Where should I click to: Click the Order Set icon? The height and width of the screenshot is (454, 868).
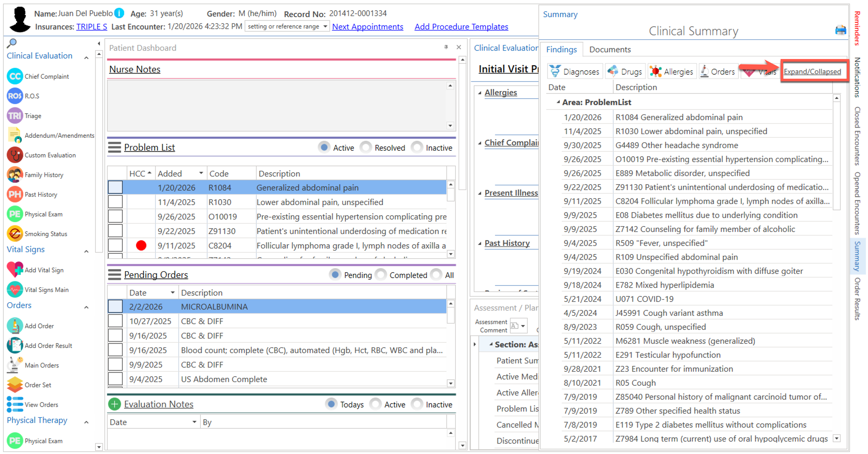pos(14,385)
